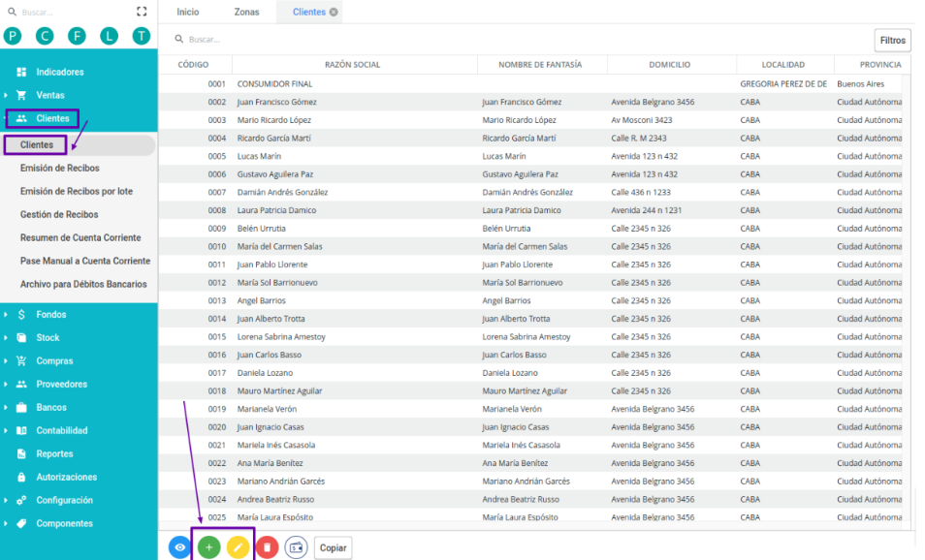Click the teal F shortcut circle
The height and width of the screenshot is (560, 925).
pos(77,36)
